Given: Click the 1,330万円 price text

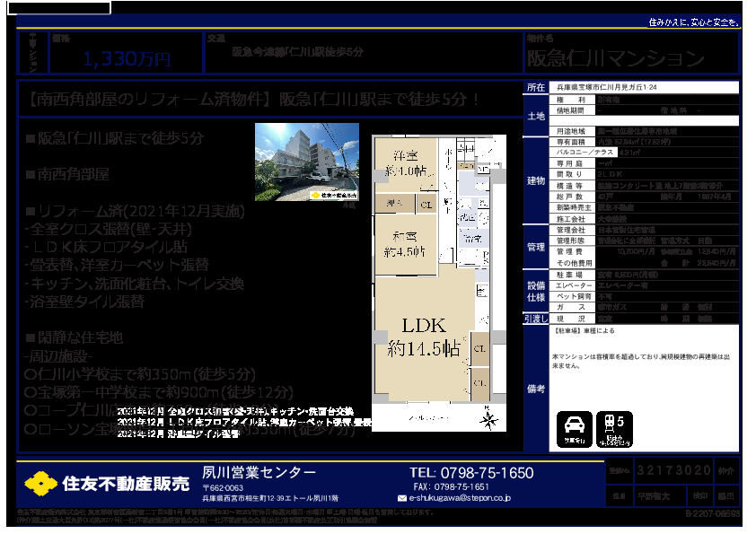Looking at the screenshot, I should [126, 59].
